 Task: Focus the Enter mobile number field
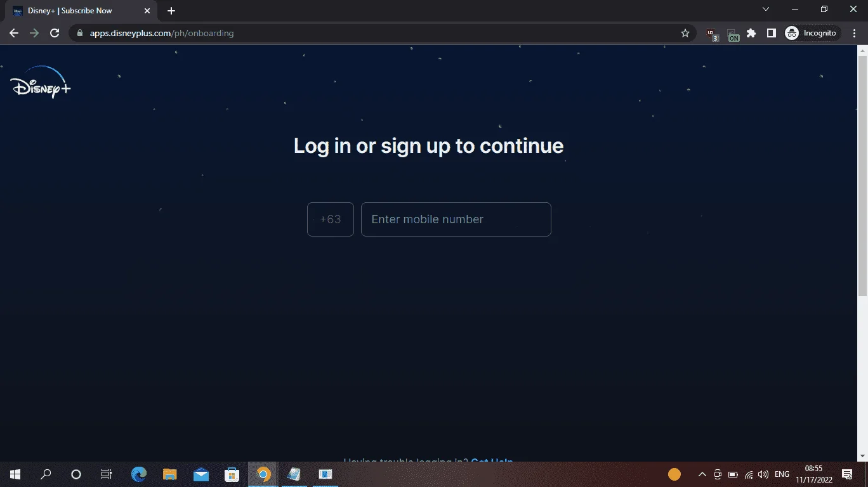(x=456, y=219)
